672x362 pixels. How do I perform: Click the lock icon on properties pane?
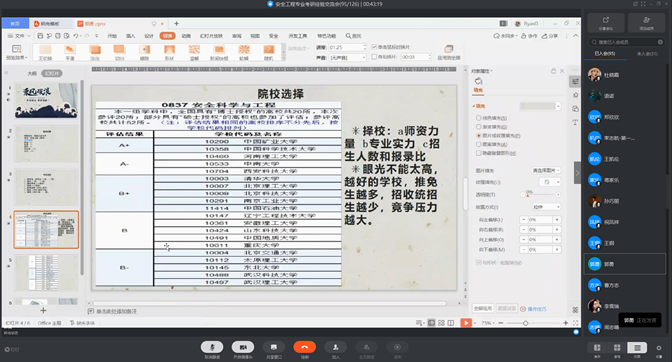pos(553,71)
